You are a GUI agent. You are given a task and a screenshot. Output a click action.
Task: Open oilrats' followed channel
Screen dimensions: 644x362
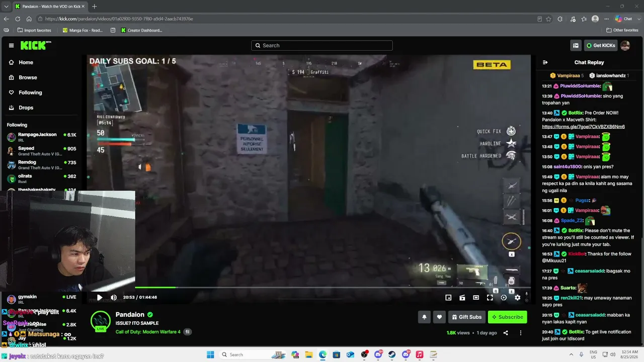click(x=41, y=178)
